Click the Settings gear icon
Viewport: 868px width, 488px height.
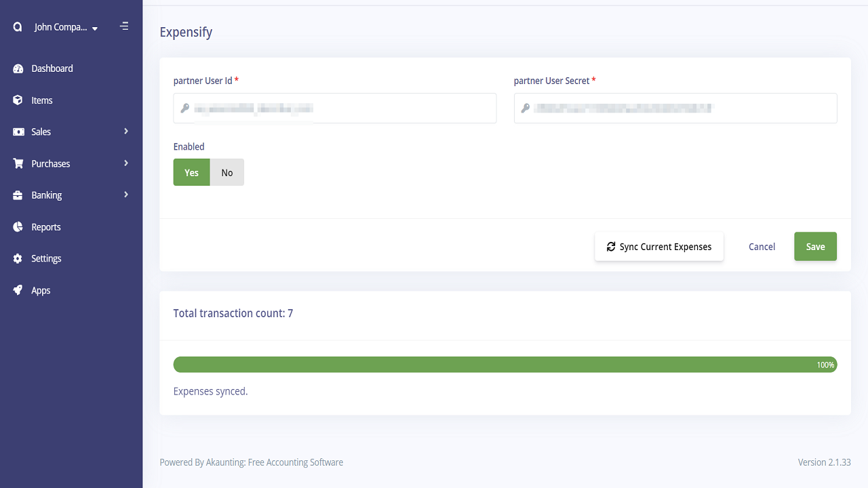coord(18,259)
